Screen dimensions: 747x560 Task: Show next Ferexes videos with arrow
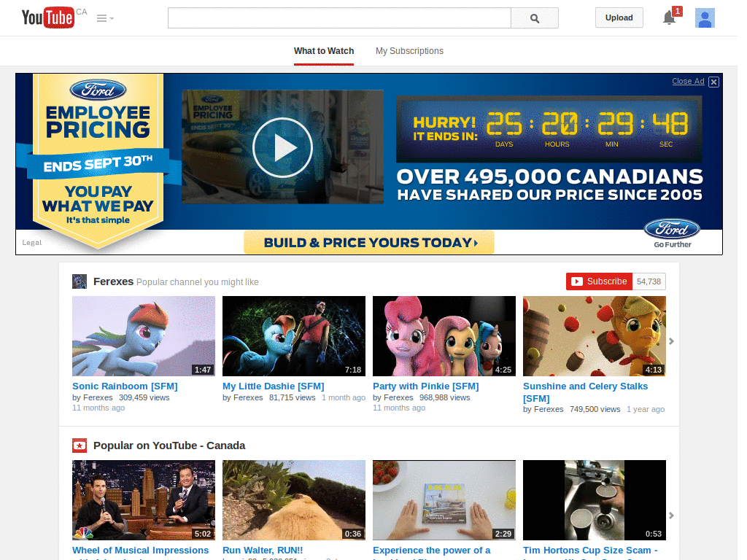point(671,341)
